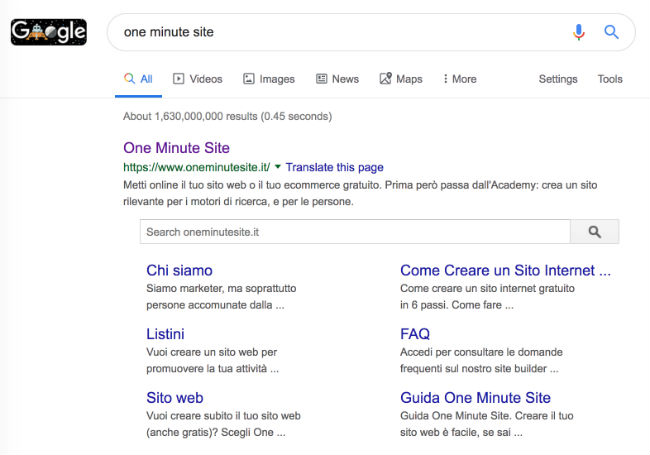The height and width of the screenshot is (455, 650).
Task: Expand the More menu
Action: click(x=460, y=79)
